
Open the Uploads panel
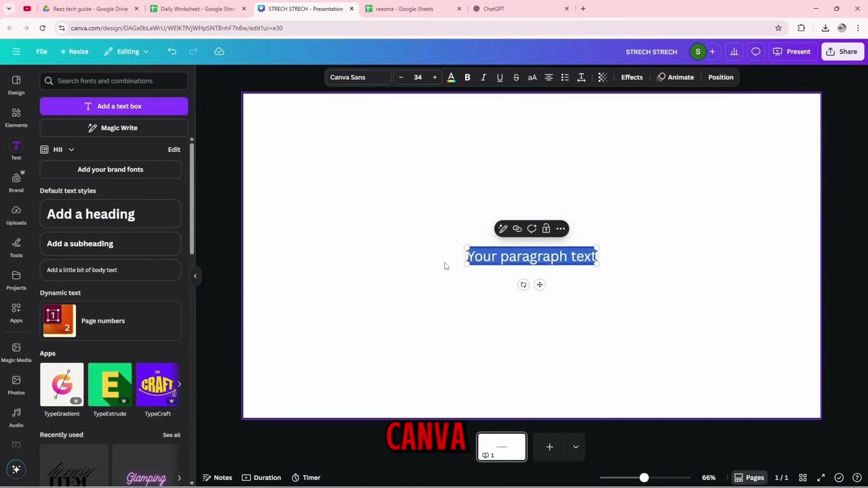point(16,215)
